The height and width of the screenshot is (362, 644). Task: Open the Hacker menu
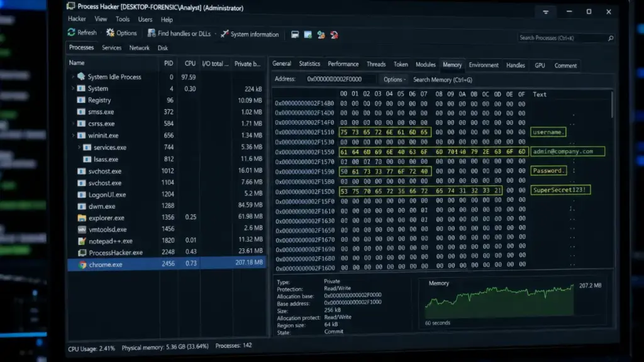(x=77, y=19)
